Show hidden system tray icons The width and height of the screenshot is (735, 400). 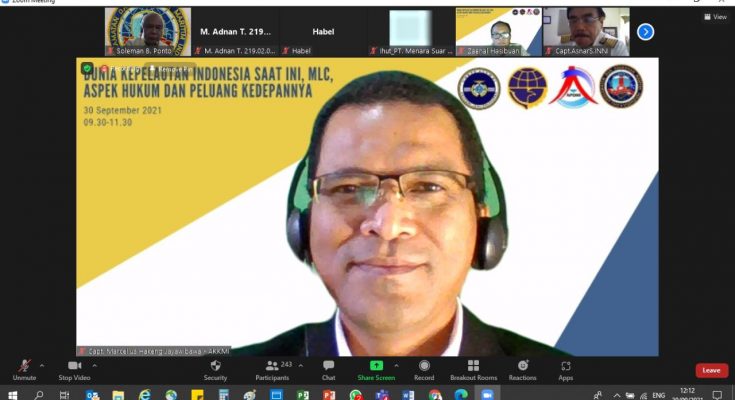tap(617, 395)
